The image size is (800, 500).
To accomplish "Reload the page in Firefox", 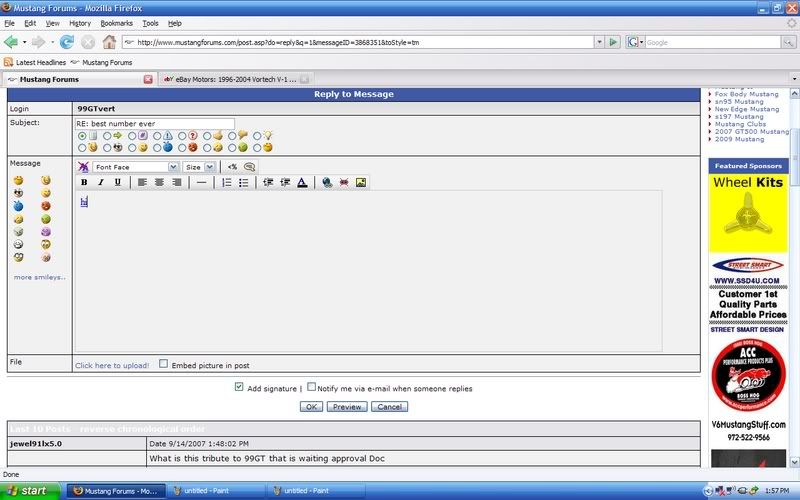I will click(67, 42).
